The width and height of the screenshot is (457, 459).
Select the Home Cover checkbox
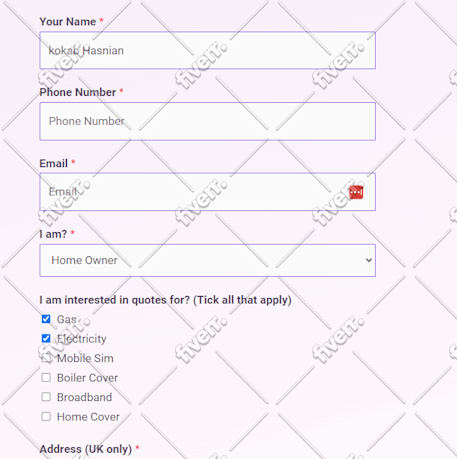(x=46, y=416)
